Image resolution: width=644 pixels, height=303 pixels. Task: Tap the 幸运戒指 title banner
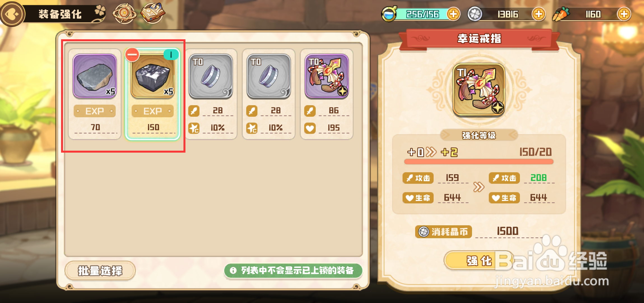pyautogui.click(x=479, y=39)
